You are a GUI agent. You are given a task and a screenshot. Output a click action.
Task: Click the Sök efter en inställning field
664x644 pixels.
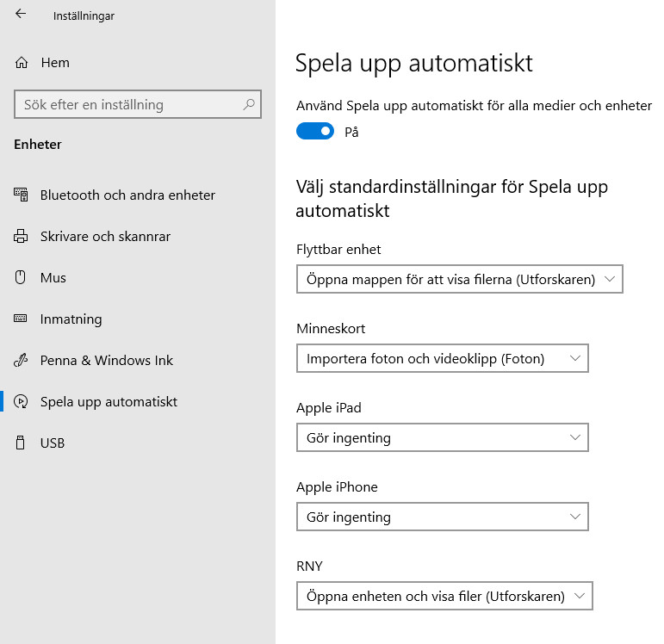pos(129,105)
